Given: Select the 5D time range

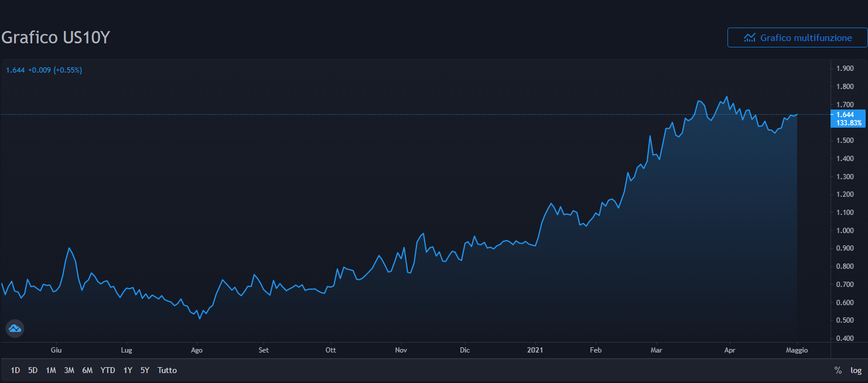Looking at the screenshot, I should click(33, 370).
